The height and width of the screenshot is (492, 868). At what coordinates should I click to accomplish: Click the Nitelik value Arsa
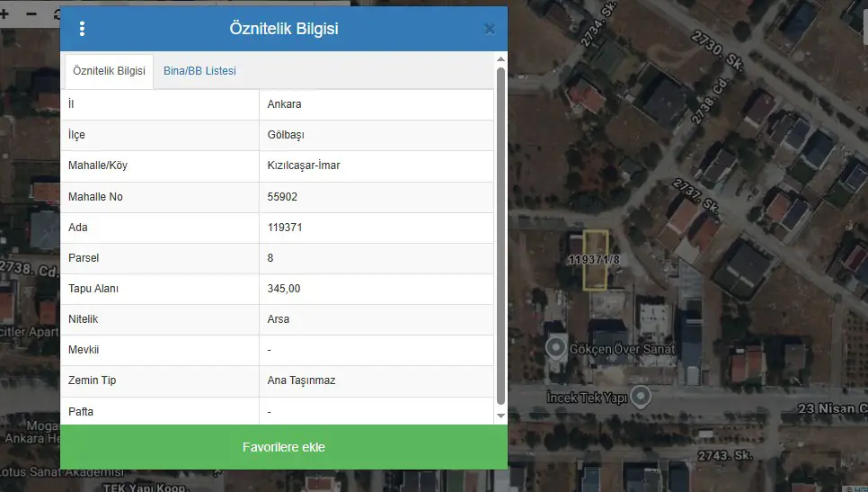[279, 319]
